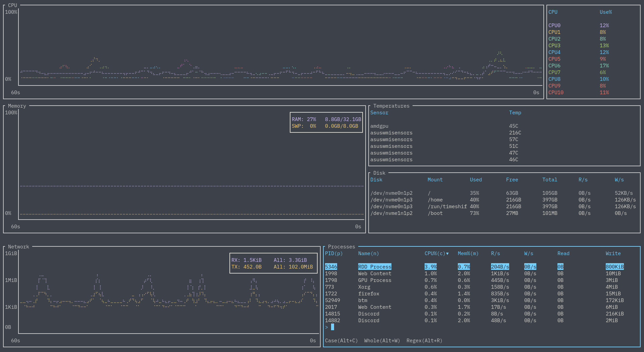Click the Sensor column header
Image resolution: width=644 pixels, height=352 pixels.
tap(379, 113)
